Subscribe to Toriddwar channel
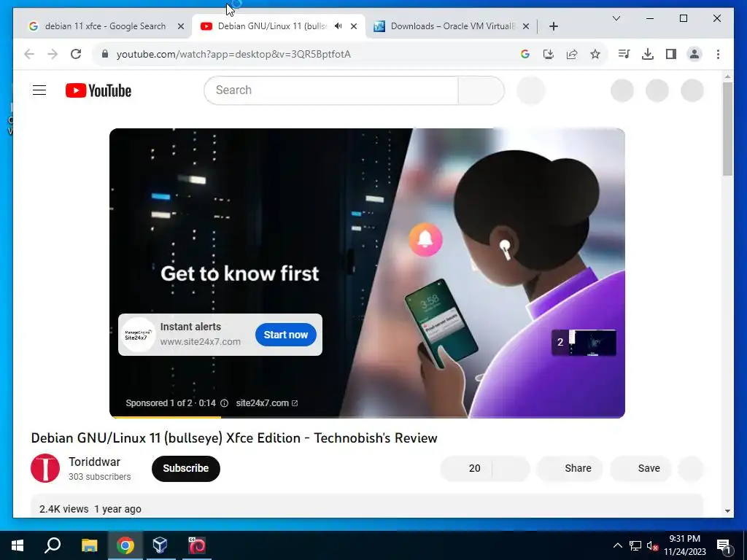747x560 pixels. point(186,469)
